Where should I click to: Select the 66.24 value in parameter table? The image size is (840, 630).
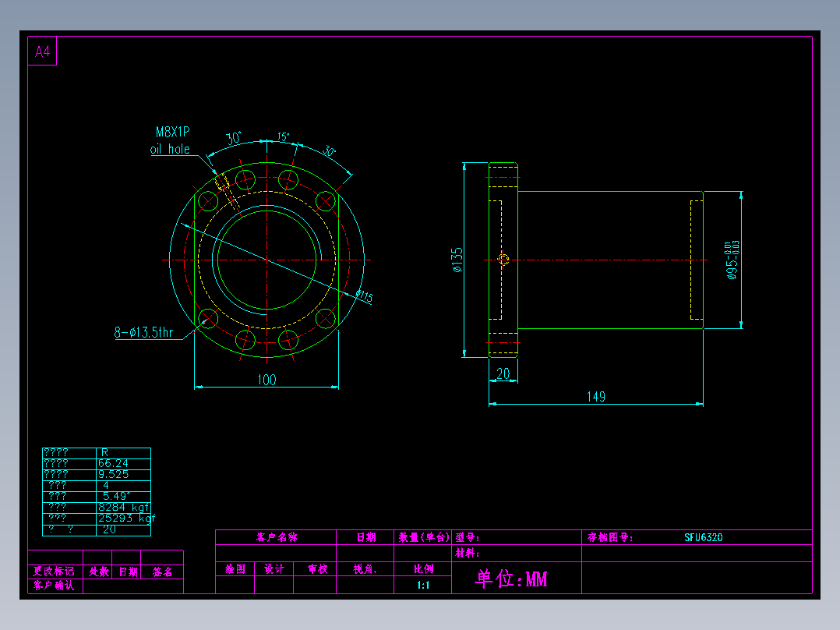113,463
